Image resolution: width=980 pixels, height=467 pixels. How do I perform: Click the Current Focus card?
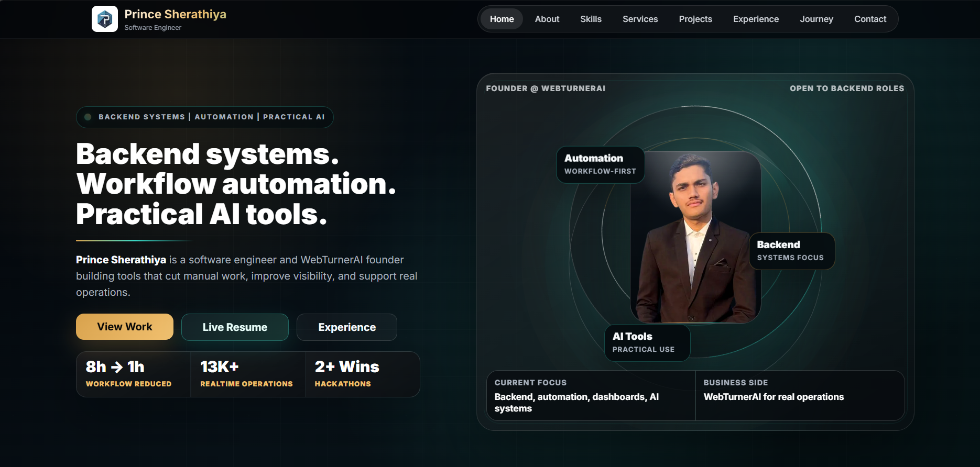pyautogui.click(x=591, y=395)
